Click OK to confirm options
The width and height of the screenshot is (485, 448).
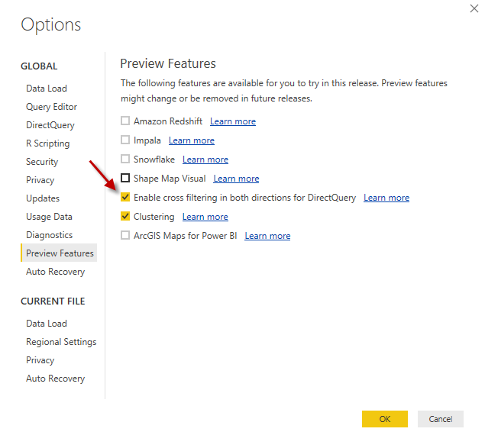[384, 419]
